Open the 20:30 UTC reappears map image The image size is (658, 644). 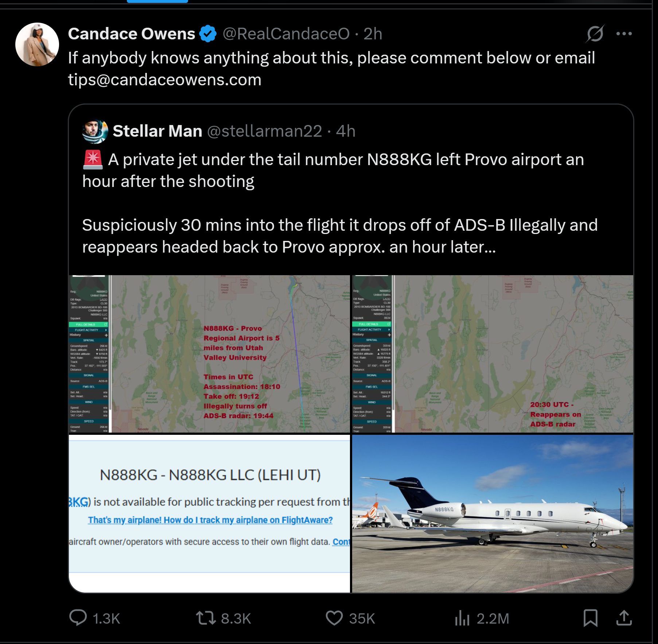click(492, 354)
